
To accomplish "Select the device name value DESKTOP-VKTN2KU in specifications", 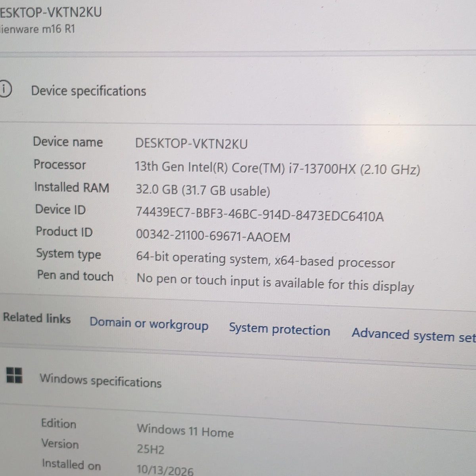I will tap(191, 143).
